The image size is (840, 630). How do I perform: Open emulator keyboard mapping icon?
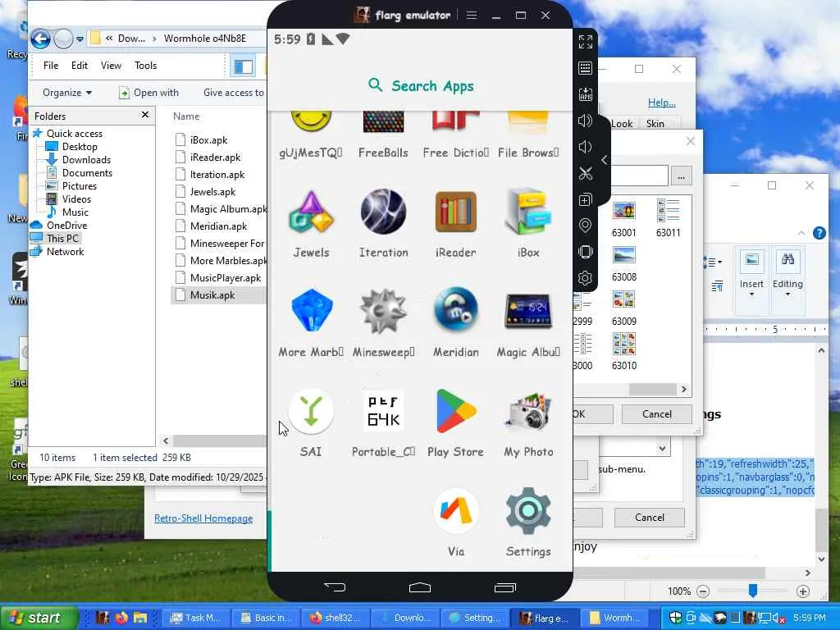(x=586, y=68)
